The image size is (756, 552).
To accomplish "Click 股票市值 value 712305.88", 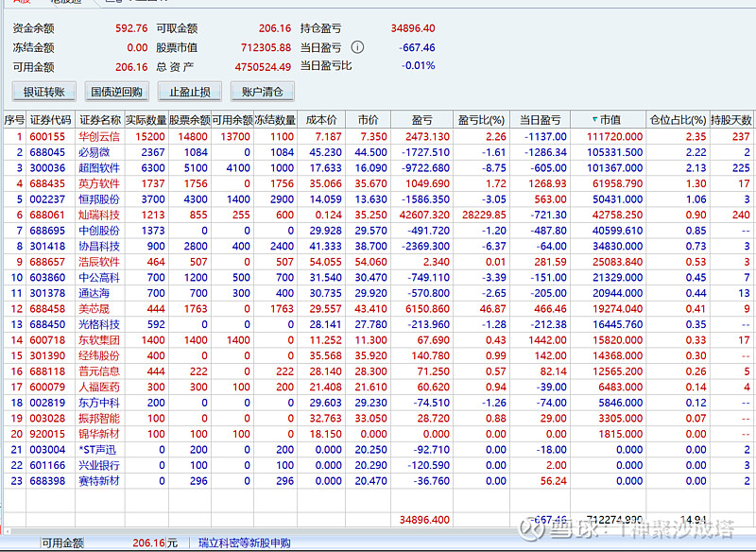I will (x=266, y=47).
